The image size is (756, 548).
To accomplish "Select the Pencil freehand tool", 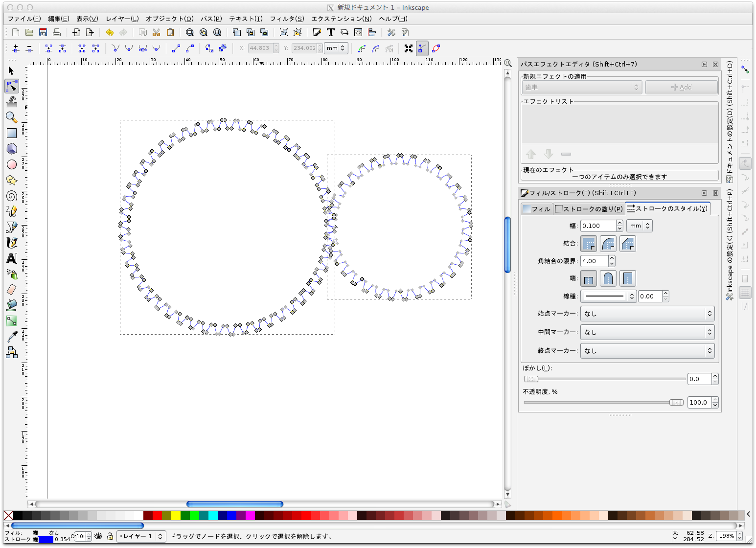I will [x=12, y=211].
